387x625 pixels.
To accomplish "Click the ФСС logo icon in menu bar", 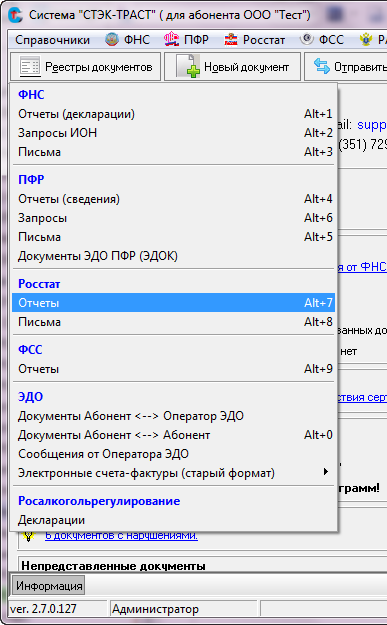I will tap(306, 39).
